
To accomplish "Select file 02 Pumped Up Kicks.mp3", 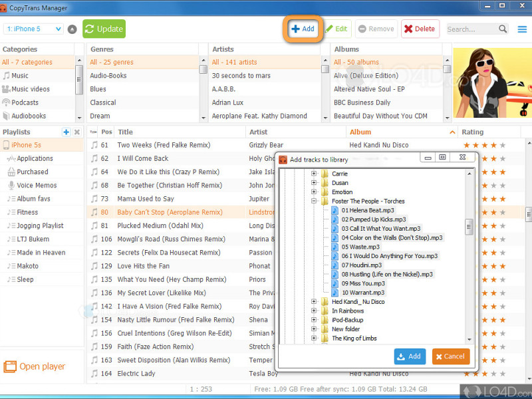I will click(373, 219).
